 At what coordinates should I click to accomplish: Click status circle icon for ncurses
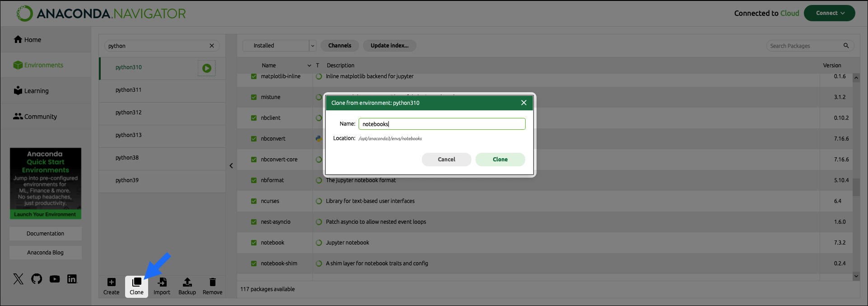tap(319, 201)
